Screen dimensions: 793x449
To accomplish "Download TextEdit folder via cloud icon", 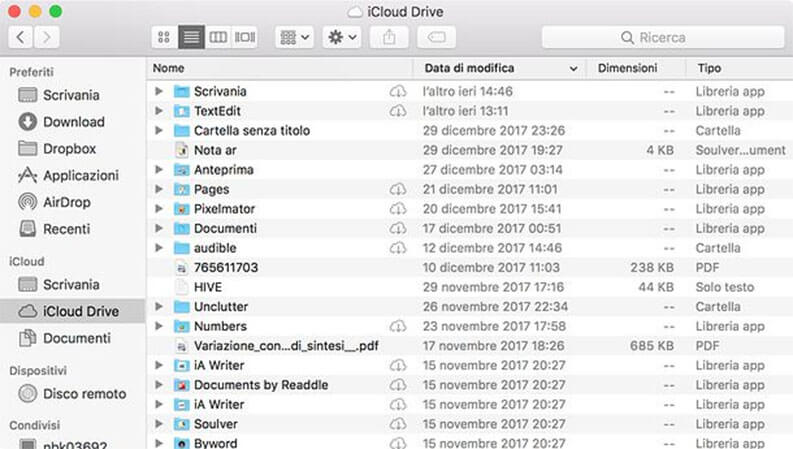I will point(398,111).
